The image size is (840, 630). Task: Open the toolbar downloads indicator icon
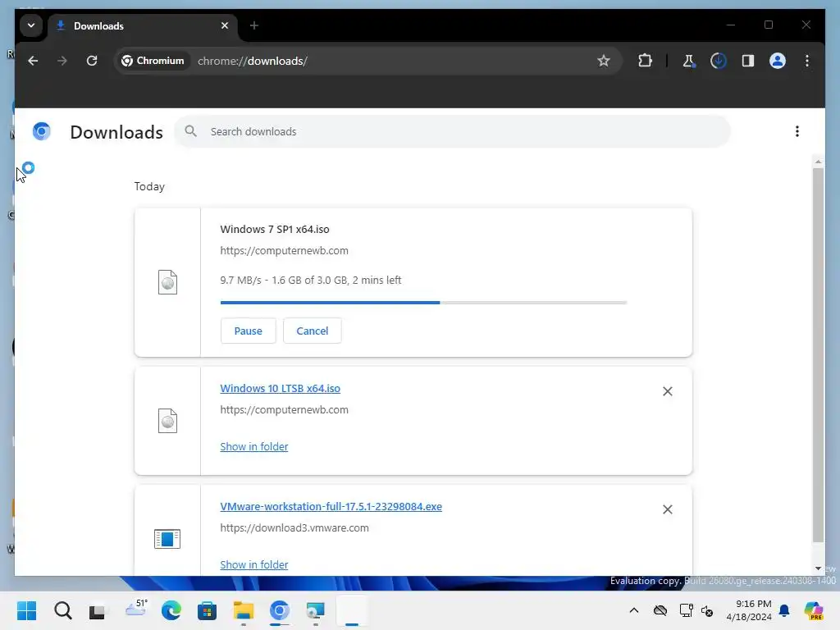pyautogui.click(x=719, y=61)
